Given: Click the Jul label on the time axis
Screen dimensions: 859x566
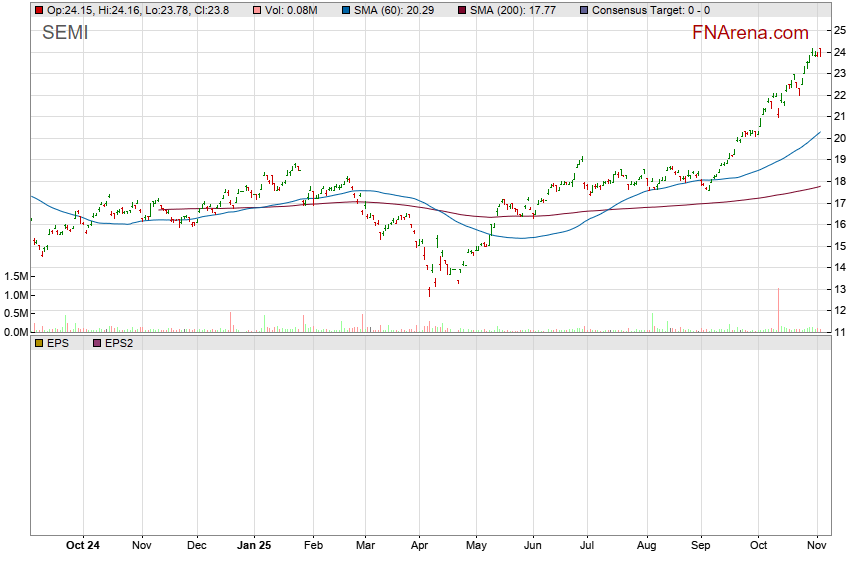Looking at the screenshot, I should click(x=588, y=546).
